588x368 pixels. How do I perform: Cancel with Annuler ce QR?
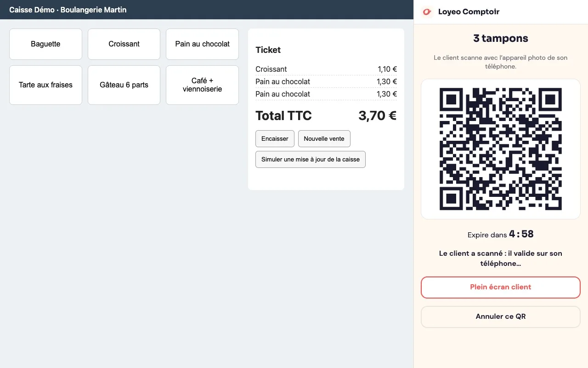point(501,316)
